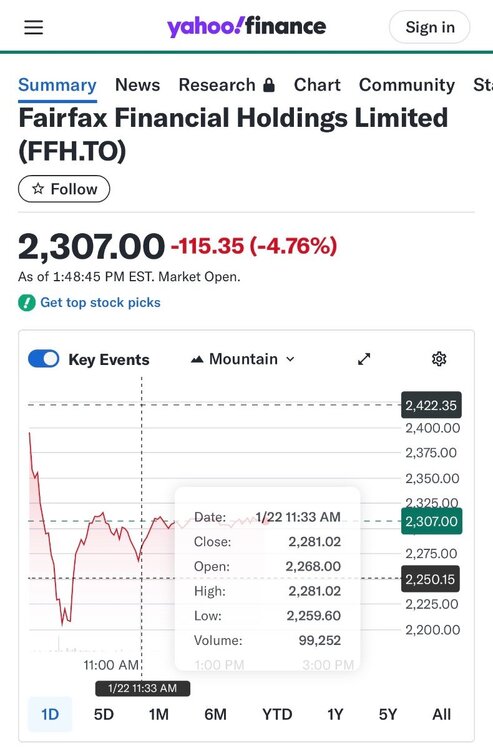Open the Mountain chart type dropdown
This screenshot has width=493, height=750.
click(242, 359)
